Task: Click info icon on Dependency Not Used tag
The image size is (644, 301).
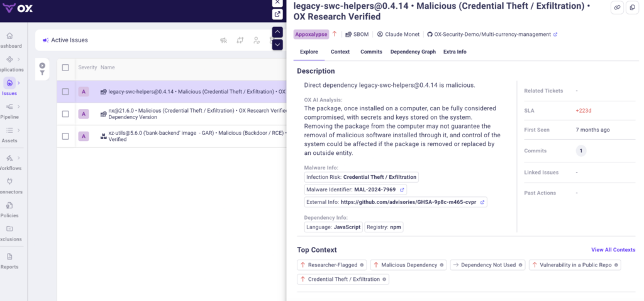Action: (x=520, y=265)
